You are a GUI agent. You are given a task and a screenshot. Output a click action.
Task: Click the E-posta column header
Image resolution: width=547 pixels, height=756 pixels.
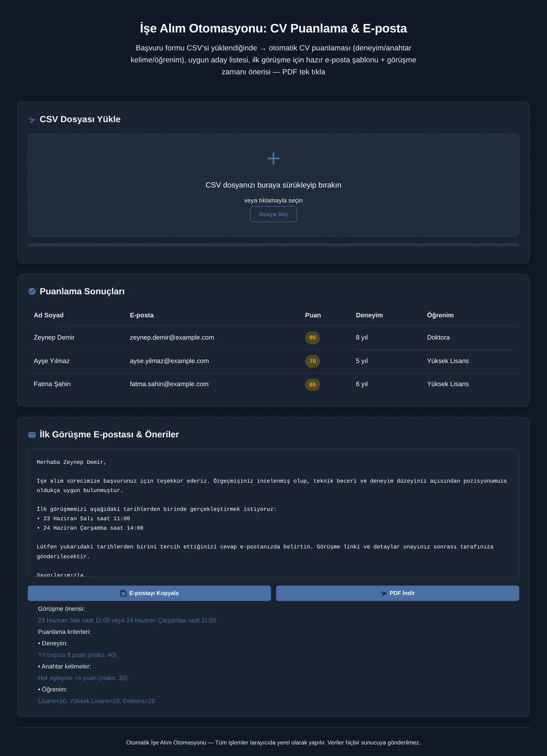[142, 315]
